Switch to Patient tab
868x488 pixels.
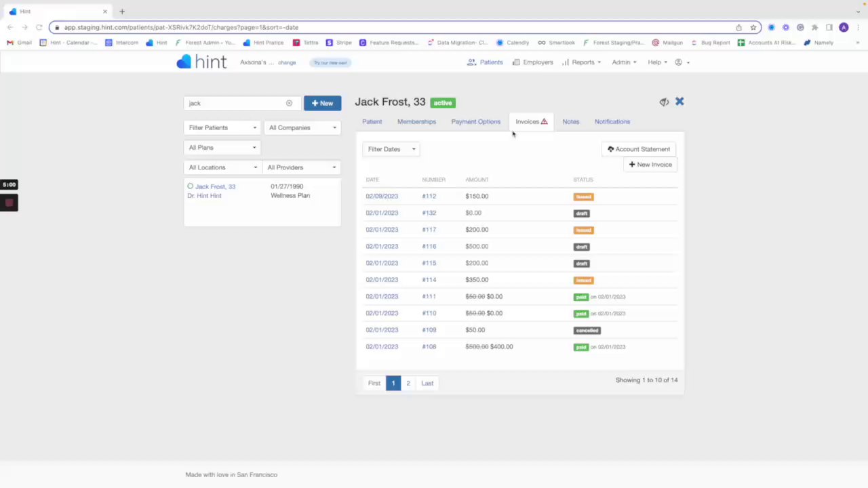click(x=372, y=121)
